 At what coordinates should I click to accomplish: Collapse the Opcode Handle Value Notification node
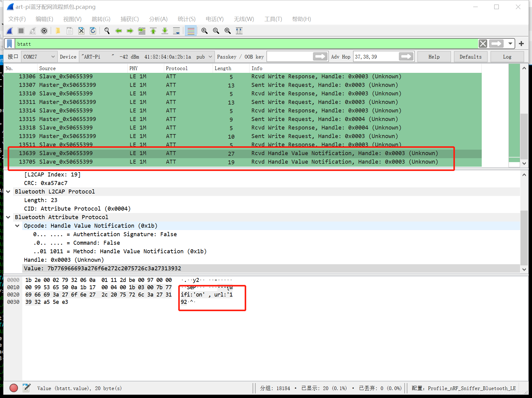pyautogui.click(x=17, y=226)
